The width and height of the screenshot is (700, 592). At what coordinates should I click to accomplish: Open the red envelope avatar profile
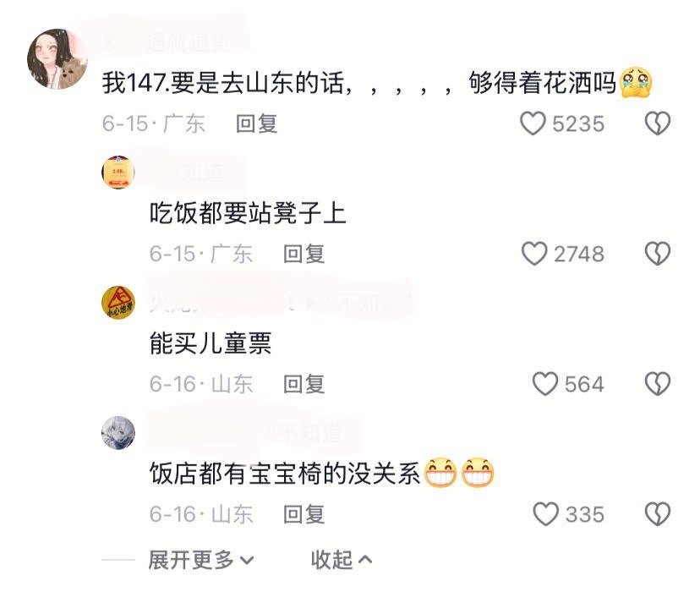(x=118, y=172)
